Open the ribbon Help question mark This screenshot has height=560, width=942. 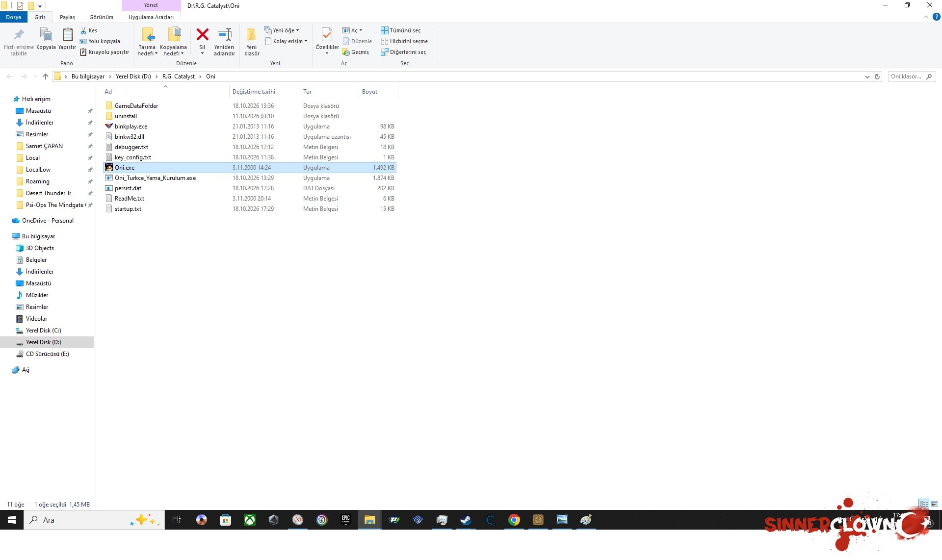(x=936, y=17)
